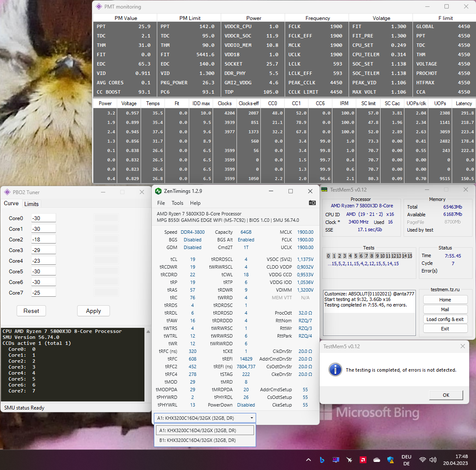The width and height of the screenshot is (476, 470).
Task: Click test number 15 box in TestMem5
Action: [x=410, y=256]
